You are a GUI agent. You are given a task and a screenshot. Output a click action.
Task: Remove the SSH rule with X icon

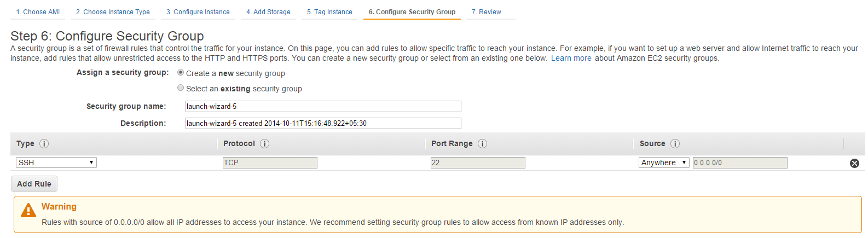[854, 163]
